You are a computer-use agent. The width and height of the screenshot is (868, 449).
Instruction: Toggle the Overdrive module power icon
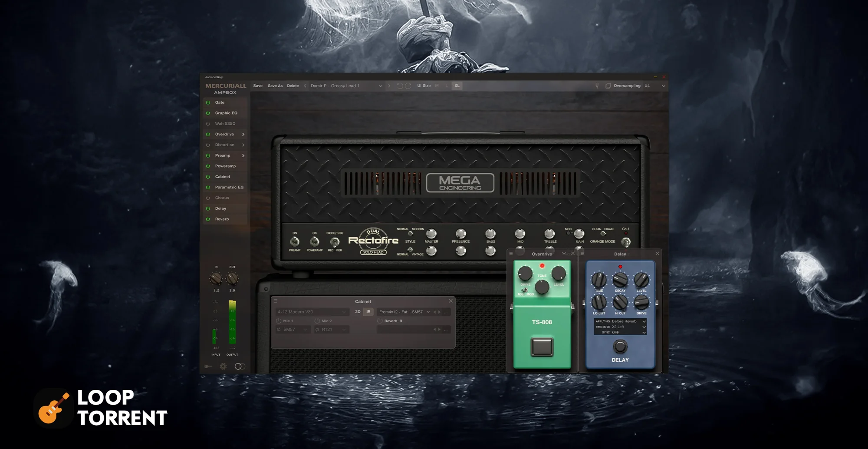(x=208, y=134)
